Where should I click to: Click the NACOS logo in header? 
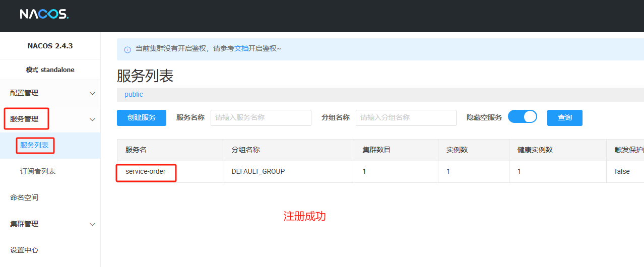44,14
